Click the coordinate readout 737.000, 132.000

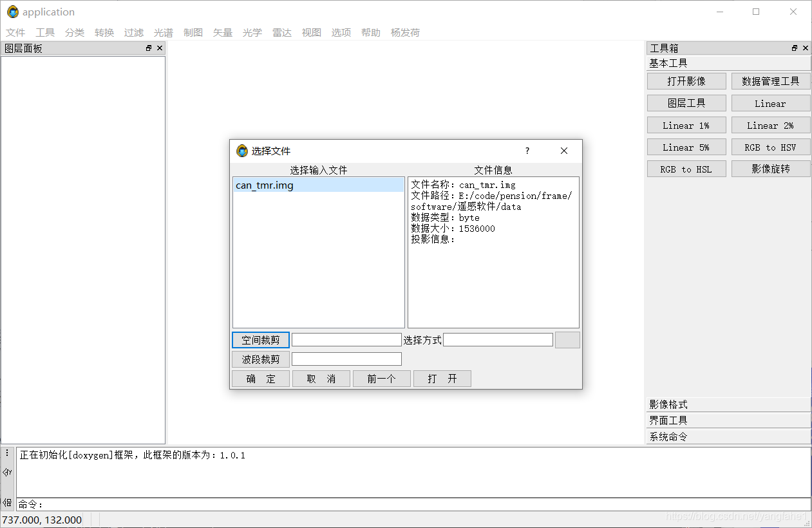42,520
